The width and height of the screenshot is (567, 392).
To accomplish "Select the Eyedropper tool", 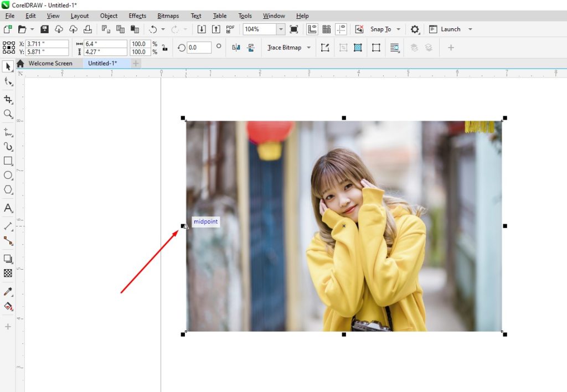I will [8, 292].
